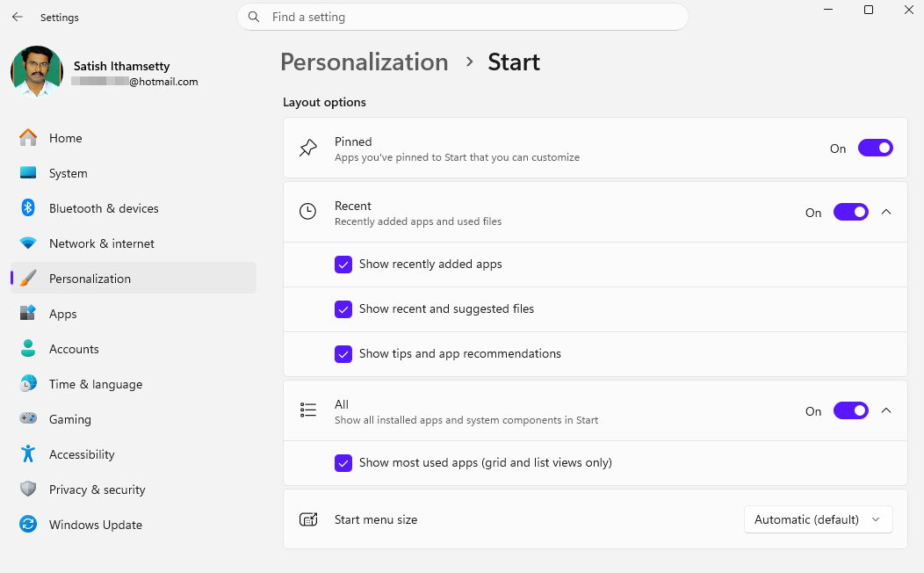The height and width of the screenshot is (573, 924).
Task: Uncheck Show recent and suggested files
Action: (343, 308)
